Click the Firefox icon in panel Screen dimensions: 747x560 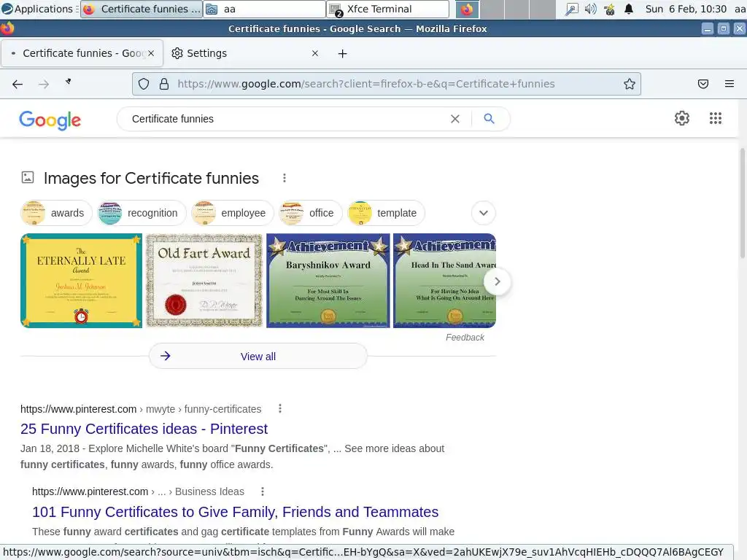(x=467, y=9)
